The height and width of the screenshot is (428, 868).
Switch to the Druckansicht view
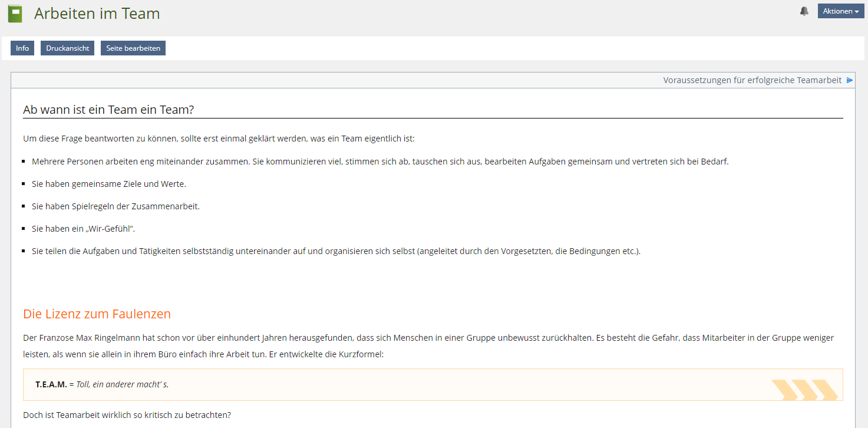pos(67,48)
